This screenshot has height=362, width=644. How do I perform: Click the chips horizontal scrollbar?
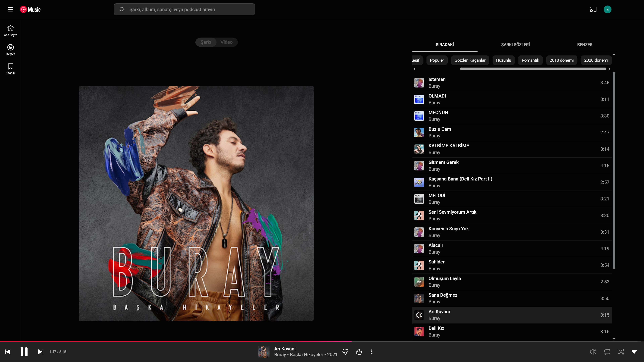tap(533, 69)
